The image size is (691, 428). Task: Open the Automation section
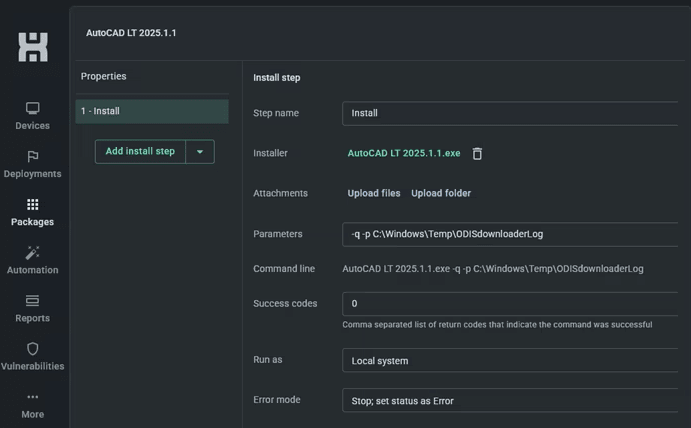point(33,261)
